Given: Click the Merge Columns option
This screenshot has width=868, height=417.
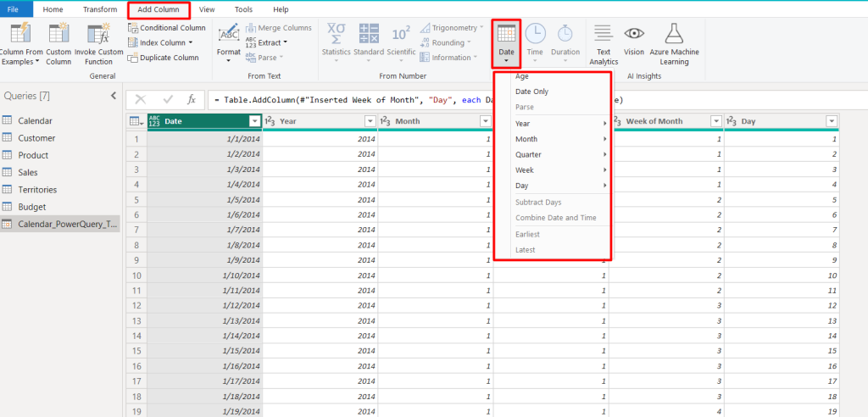Looking at the screenshot, I should (x=278, y=28).
